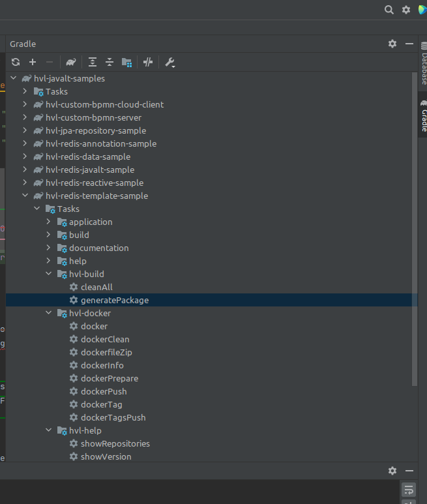Screen dimensions: 427x504
Task: Click the hvl-help folder icon
Action: [62, 431]
